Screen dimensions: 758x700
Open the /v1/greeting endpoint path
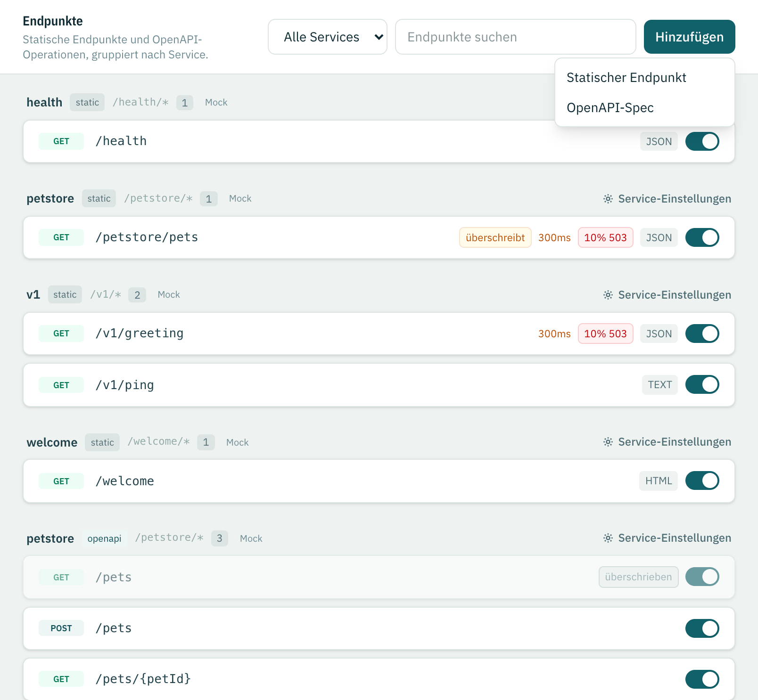tap(140, 333)
